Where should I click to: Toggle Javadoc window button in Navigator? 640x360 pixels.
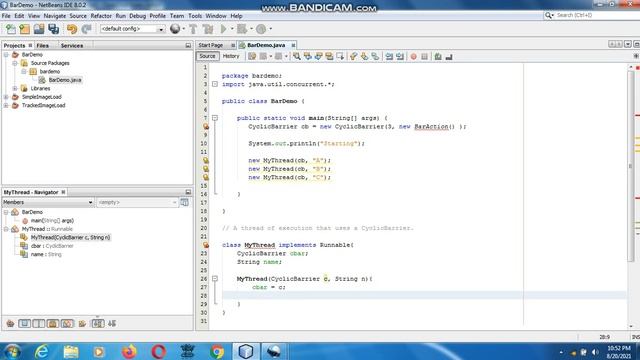pos(184,202)
